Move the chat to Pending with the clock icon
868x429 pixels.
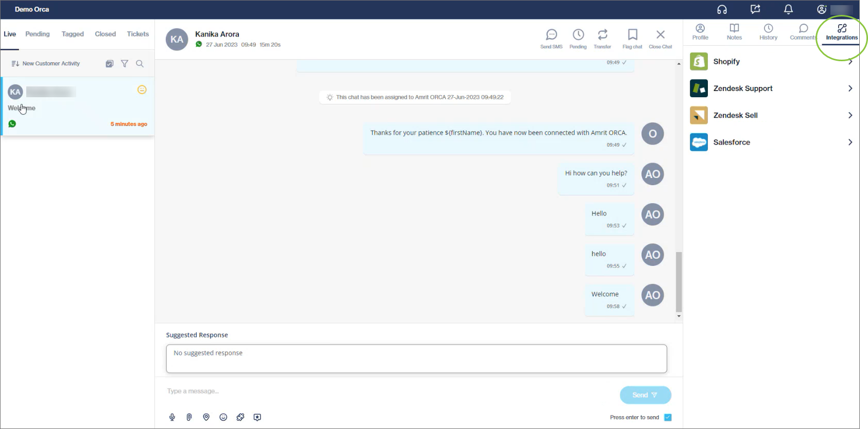578,35
